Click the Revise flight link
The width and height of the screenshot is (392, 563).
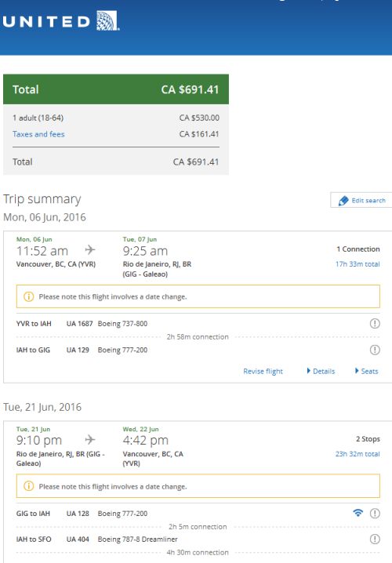[263, 371]
